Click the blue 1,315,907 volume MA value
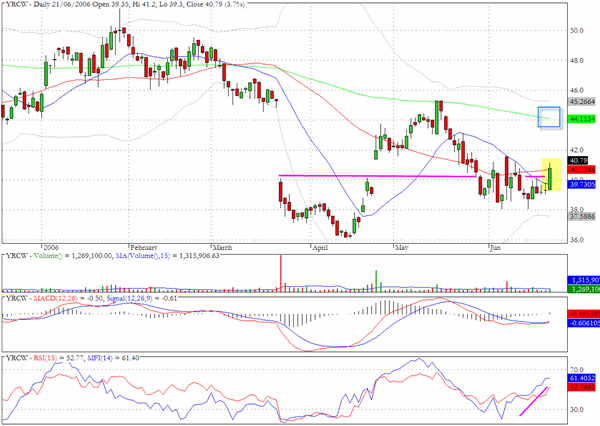The width and height of the screenshot is (600, 426). (x=583, y=281)
